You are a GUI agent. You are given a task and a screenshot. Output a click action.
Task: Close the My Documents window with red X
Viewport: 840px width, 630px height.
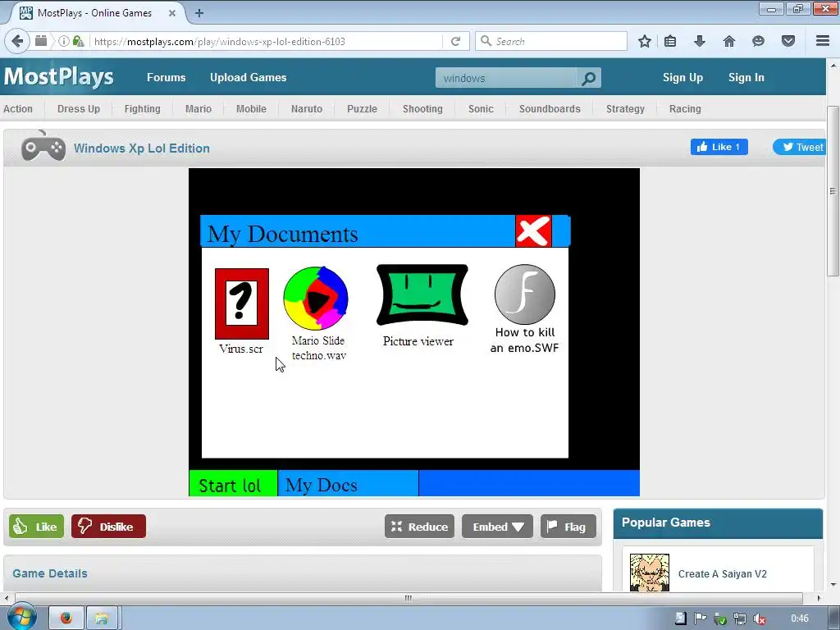533,231
